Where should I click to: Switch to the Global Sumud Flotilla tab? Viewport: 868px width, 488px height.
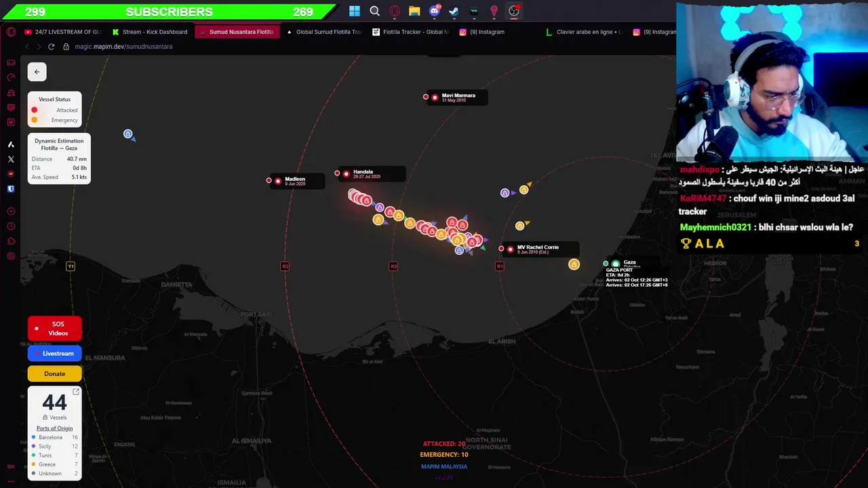(x=323, y=32)
